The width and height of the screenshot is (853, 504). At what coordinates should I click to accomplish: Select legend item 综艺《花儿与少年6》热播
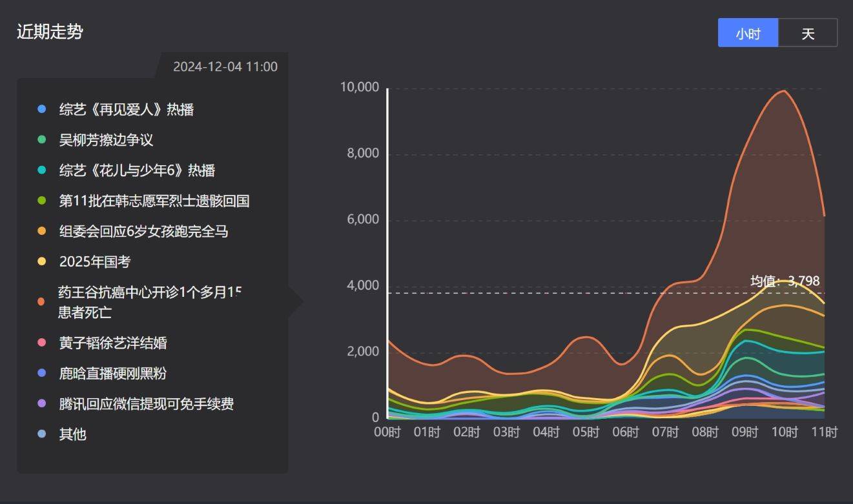click(x=137, y=170)
